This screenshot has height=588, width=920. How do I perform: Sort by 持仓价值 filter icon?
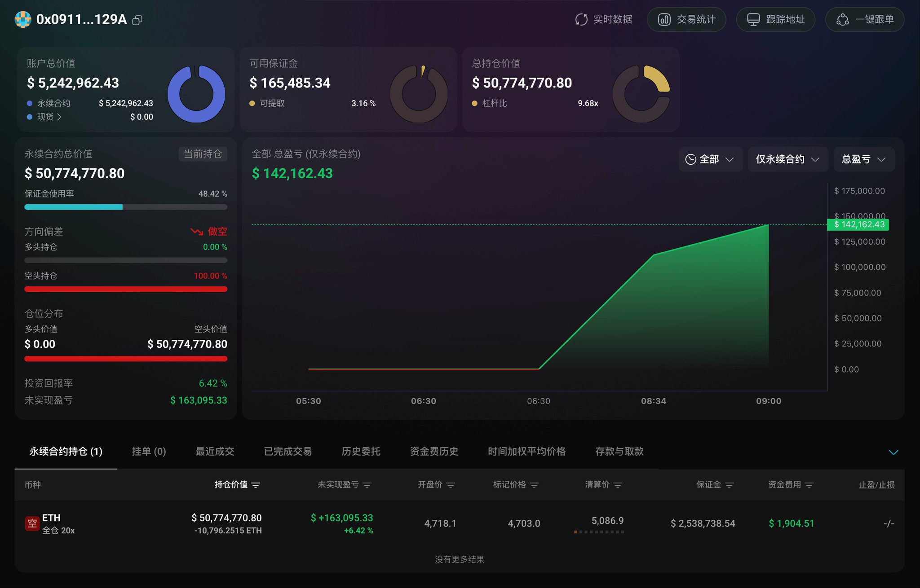pyautogui.click(x=256, y=485)
